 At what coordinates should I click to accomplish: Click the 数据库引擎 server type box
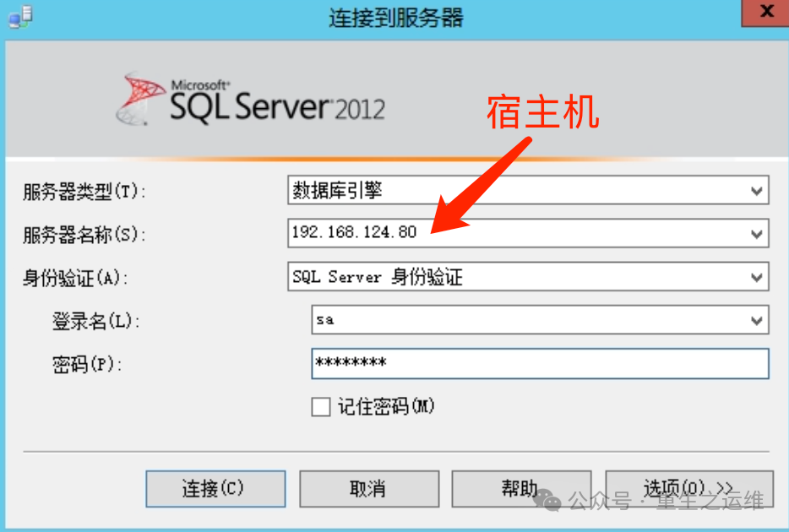pyautogui.click(x=528, y=190)
